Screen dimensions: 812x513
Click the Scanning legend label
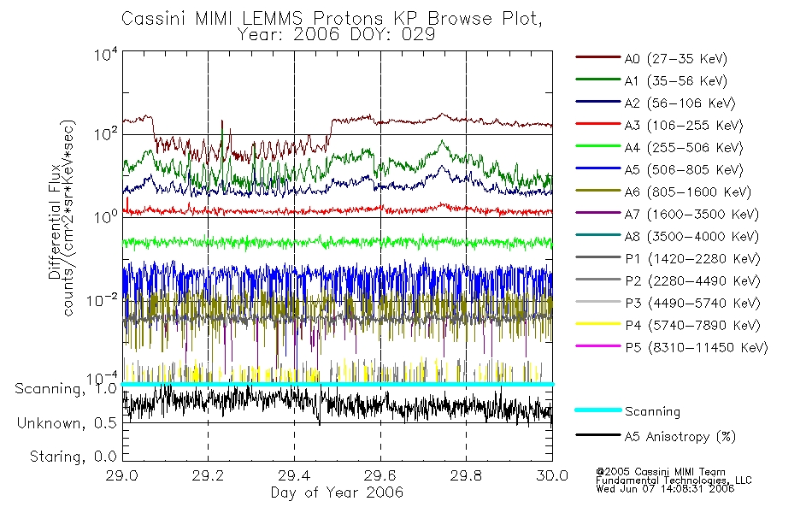652,412
